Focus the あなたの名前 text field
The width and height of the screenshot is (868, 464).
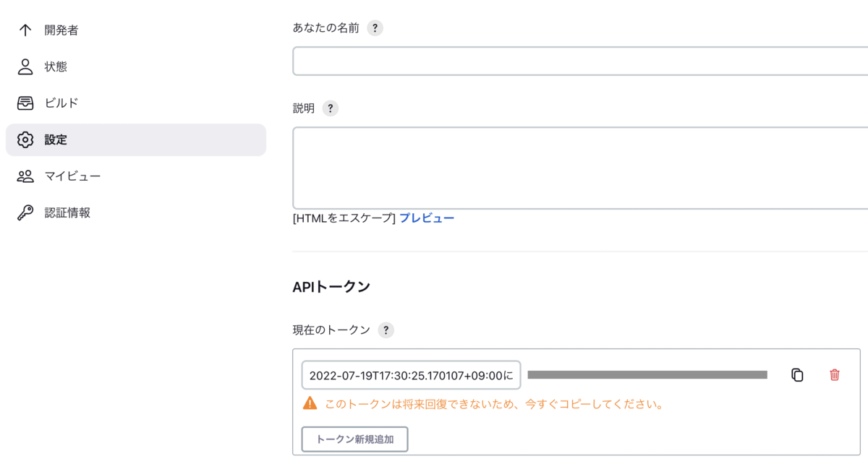[580, 61]
